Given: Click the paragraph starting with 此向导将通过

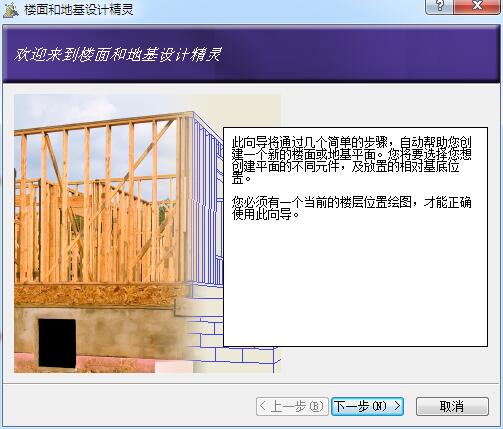Looking at the screenshot, I should pyautogui.click(x=351, y=160).
